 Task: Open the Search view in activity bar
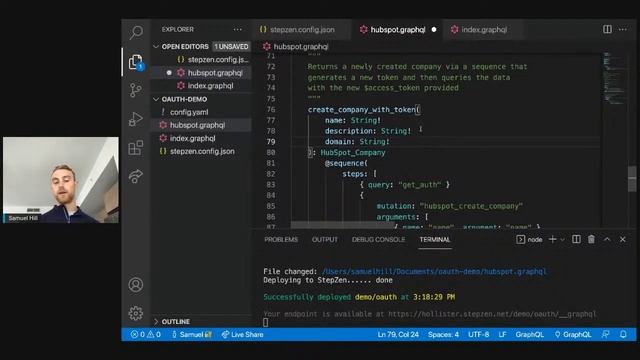click(x=136, y=32)
